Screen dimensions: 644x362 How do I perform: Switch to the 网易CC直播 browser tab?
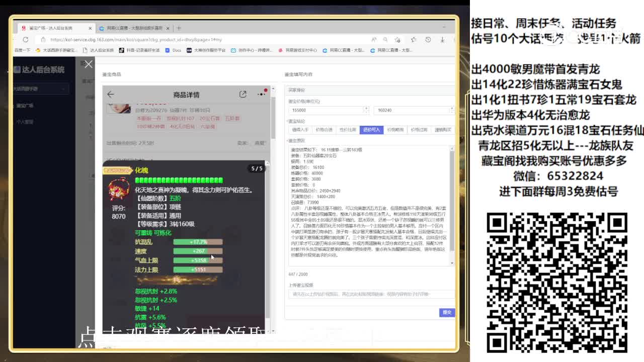(133, 28)
